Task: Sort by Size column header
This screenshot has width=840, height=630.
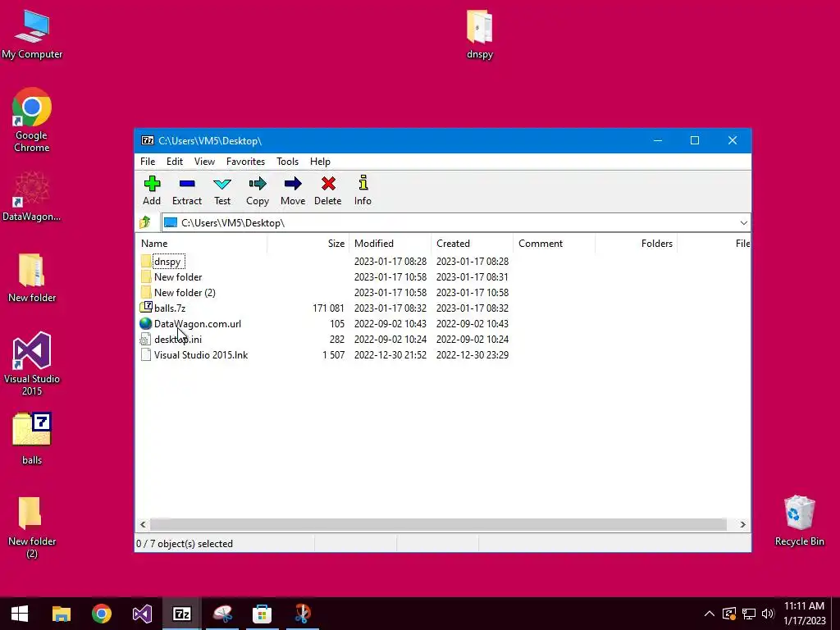Action: click(308, 243)
